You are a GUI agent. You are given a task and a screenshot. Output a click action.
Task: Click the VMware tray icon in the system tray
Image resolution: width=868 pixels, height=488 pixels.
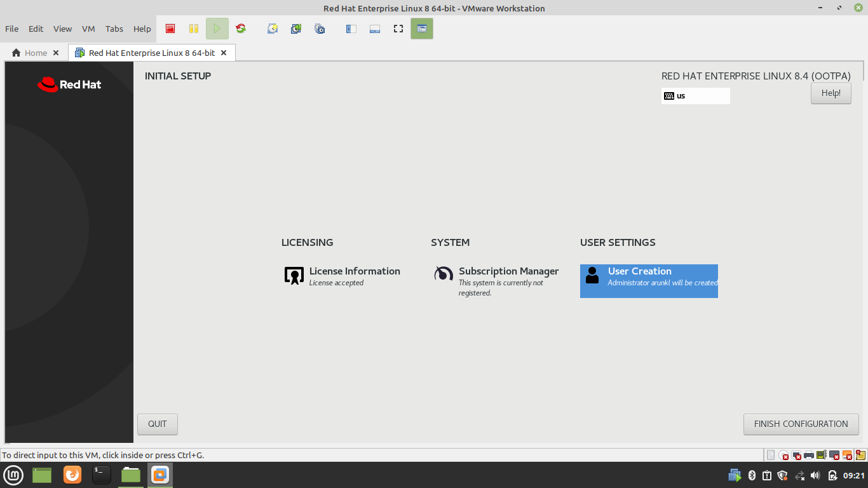[x=735, y=475]
